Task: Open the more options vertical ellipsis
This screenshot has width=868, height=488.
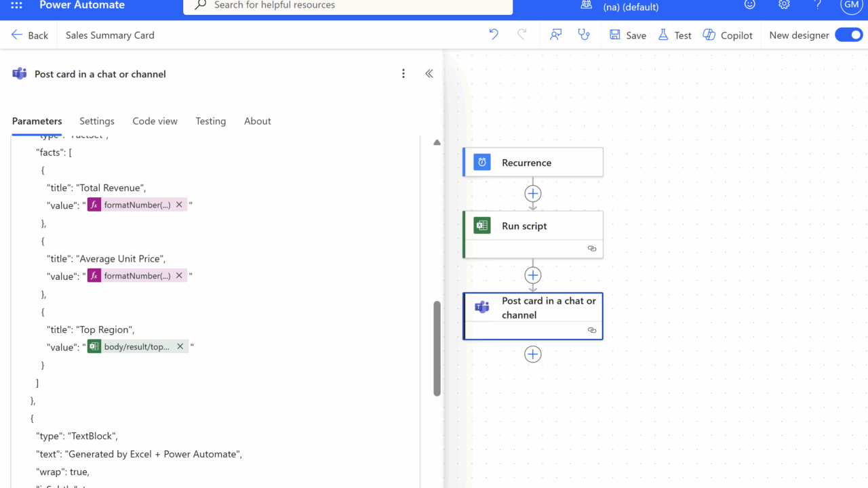Action: (403, 74)
